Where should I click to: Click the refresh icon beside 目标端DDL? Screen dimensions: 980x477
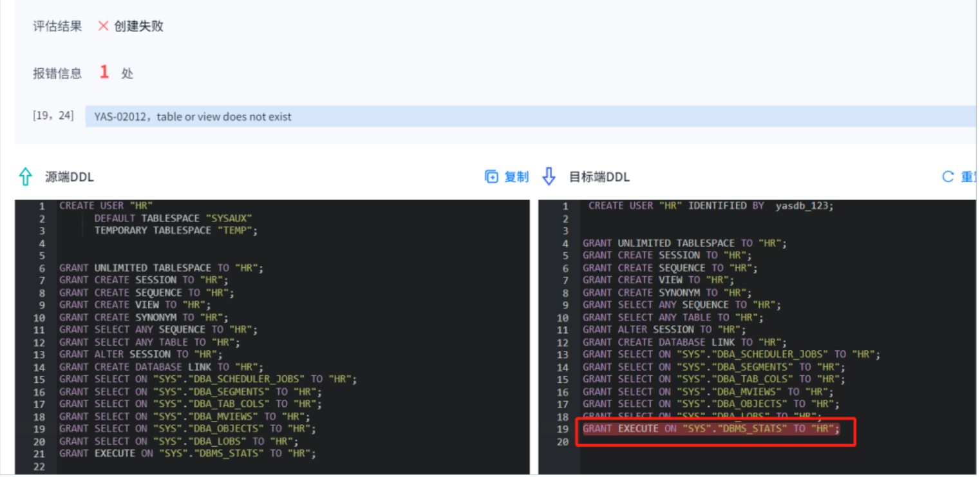tap(948, 176)
